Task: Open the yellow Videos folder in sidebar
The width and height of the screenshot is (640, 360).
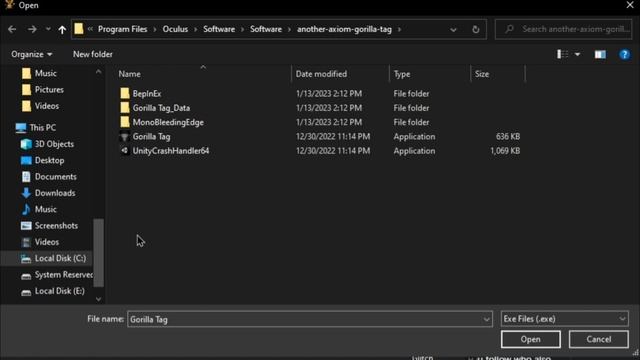Action: coord(47,106)
